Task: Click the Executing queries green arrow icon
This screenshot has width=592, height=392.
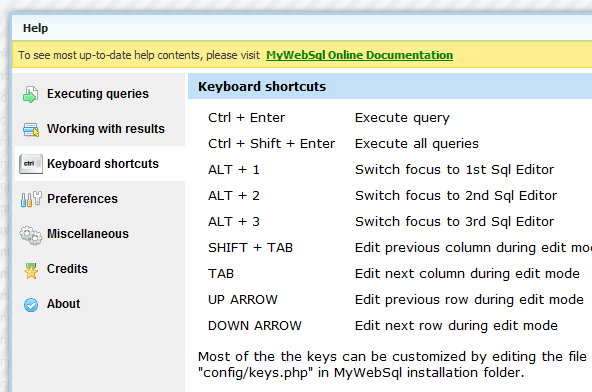Action: (x=30, y=94)
